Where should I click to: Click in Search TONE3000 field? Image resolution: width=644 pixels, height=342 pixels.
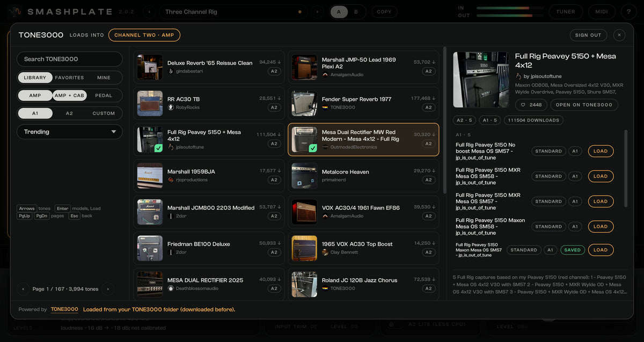tap(70, 59)
